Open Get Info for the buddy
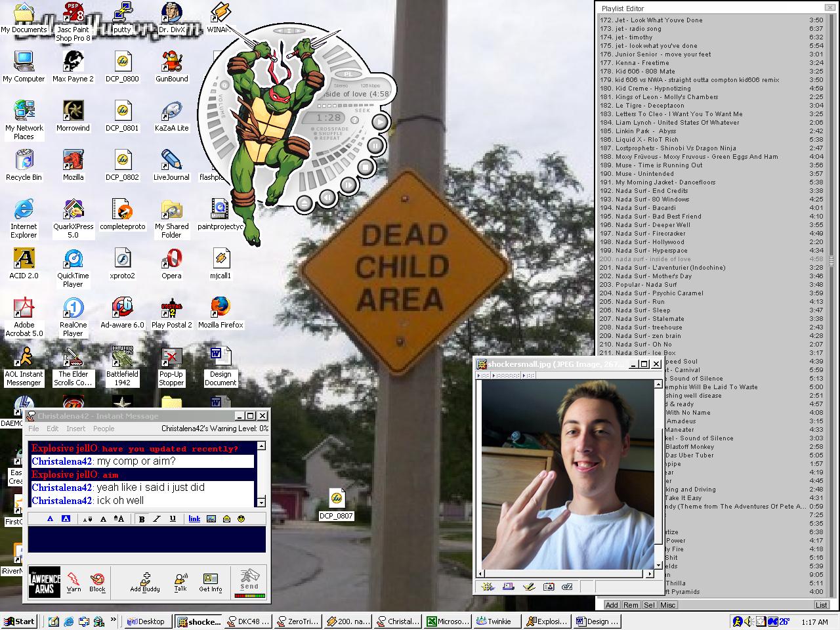Viewport: 840px width, 630px height. click(211, 581)
